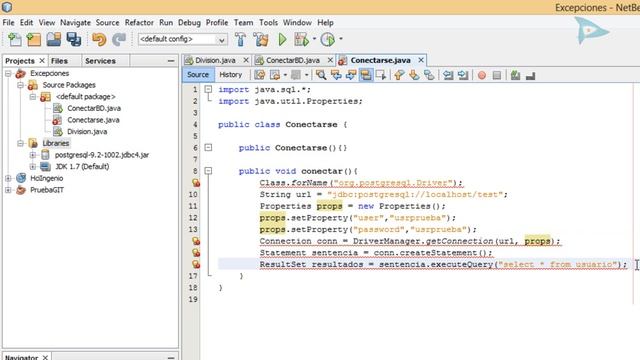Click Clean and Build Project icon
640x360 pixels.
click(x=261, y=40)
